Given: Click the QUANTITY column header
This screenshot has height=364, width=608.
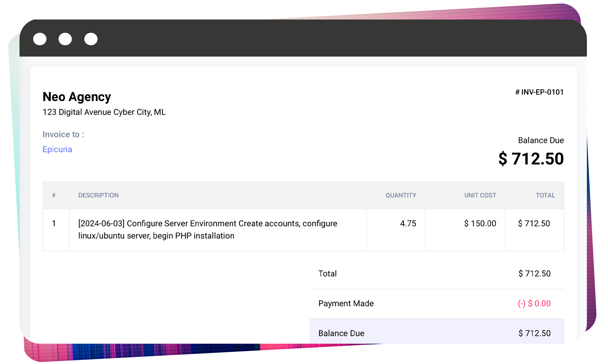Looking at the screenshot, I should 401,195.
